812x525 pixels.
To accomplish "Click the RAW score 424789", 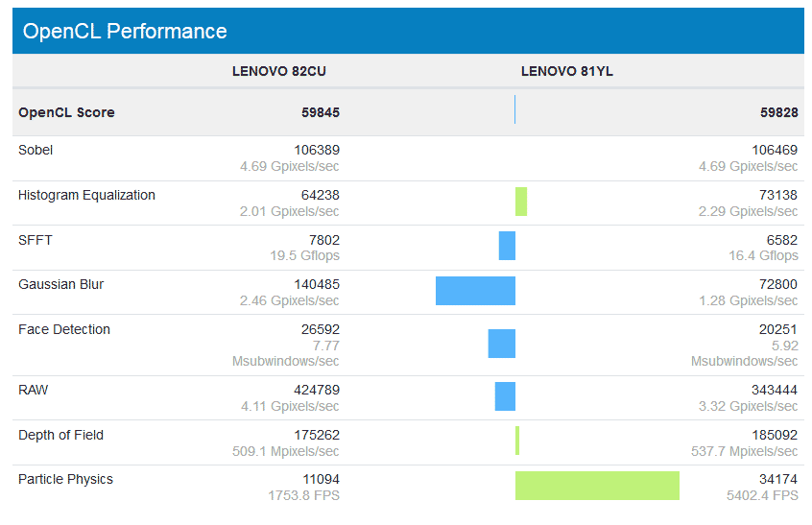I will tap(317, 390).
